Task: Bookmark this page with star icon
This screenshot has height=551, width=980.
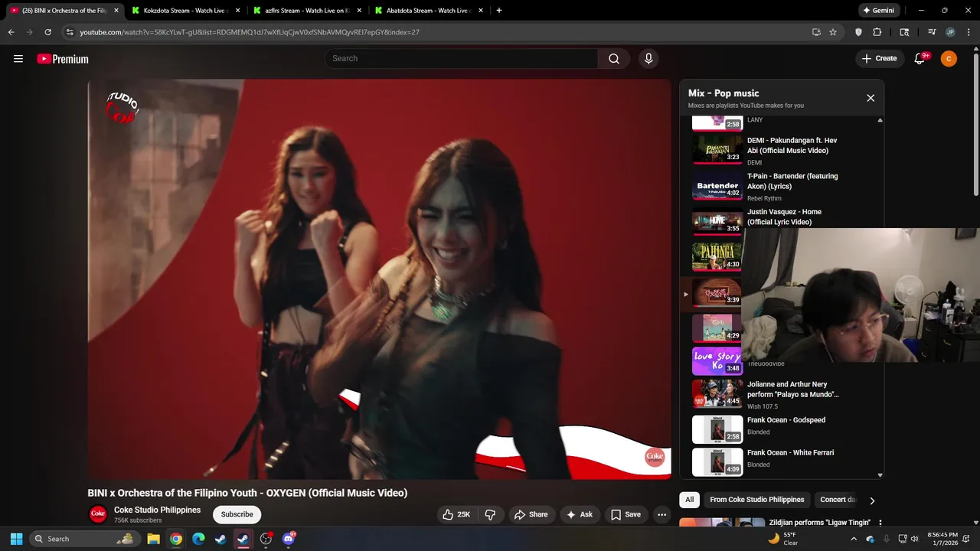Action: [833, 32]
